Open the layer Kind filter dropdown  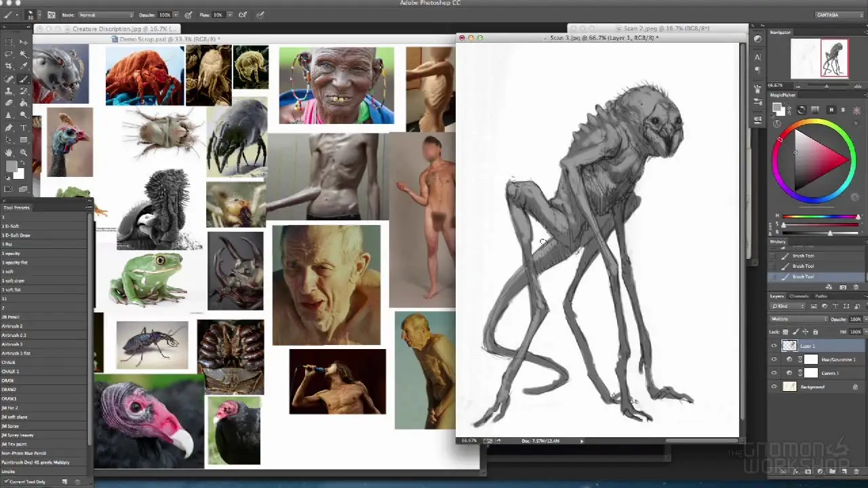(787, 306)
